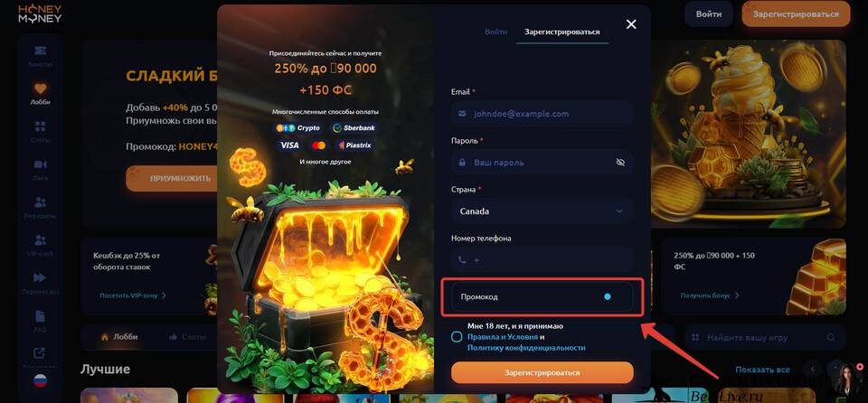
Task: Open the Live camera icon in sidebar
Action: [x=40, y=164]
